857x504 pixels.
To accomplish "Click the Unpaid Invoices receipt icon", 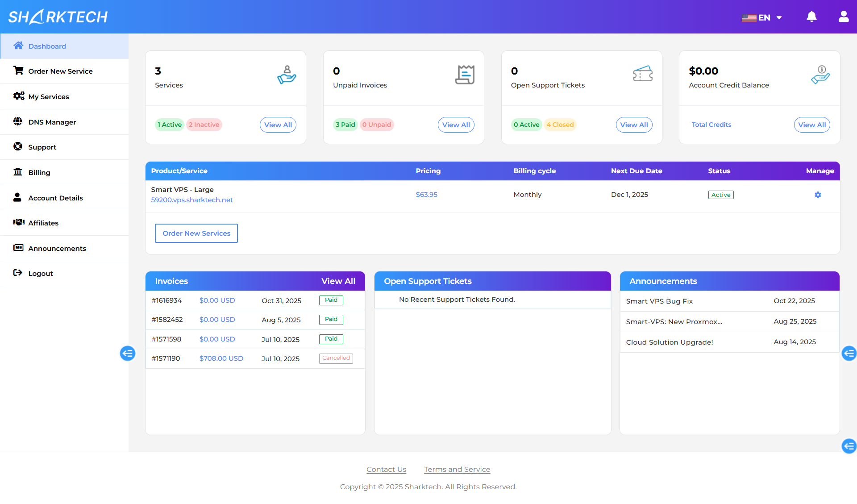I will point(465,75).
